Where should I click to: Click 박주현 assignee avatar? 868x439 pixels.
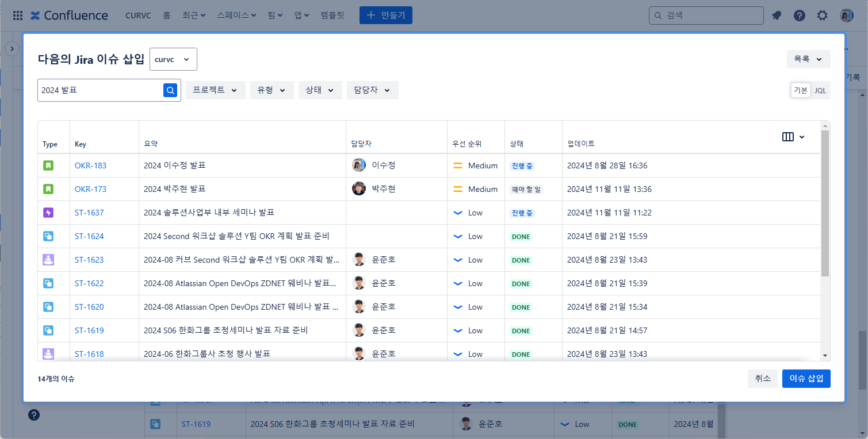pos(359,188)
